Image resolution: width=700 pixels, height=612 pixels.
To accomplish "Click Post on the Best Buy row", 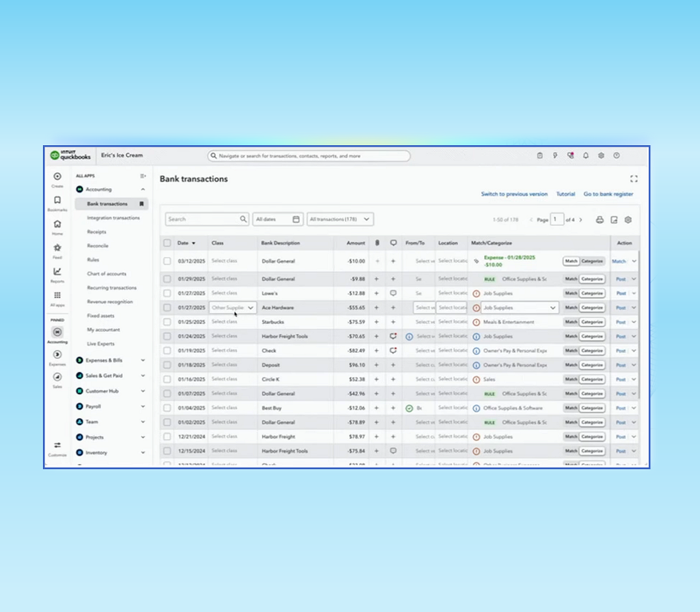I will [621, 408].
